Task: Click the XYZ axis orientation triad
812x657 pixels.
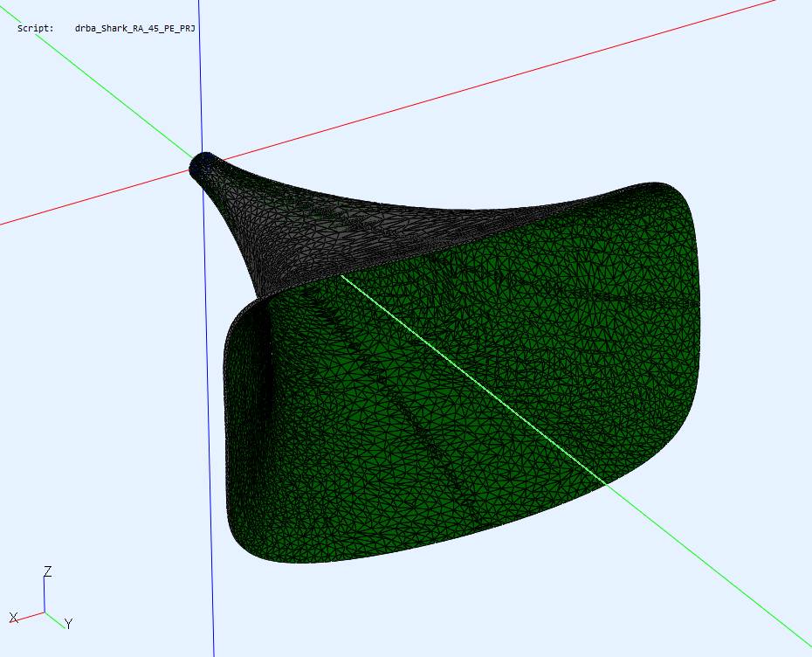Action: [x=41, y=598]
